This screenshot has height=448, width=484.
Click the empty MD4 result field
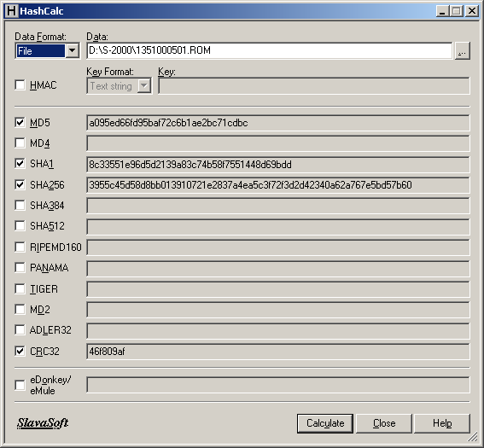[278, 143]
